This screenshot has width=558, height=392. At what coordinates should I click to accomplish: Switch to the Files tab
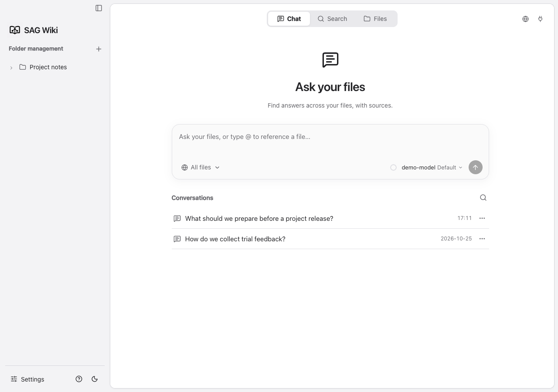pos(375,19)
